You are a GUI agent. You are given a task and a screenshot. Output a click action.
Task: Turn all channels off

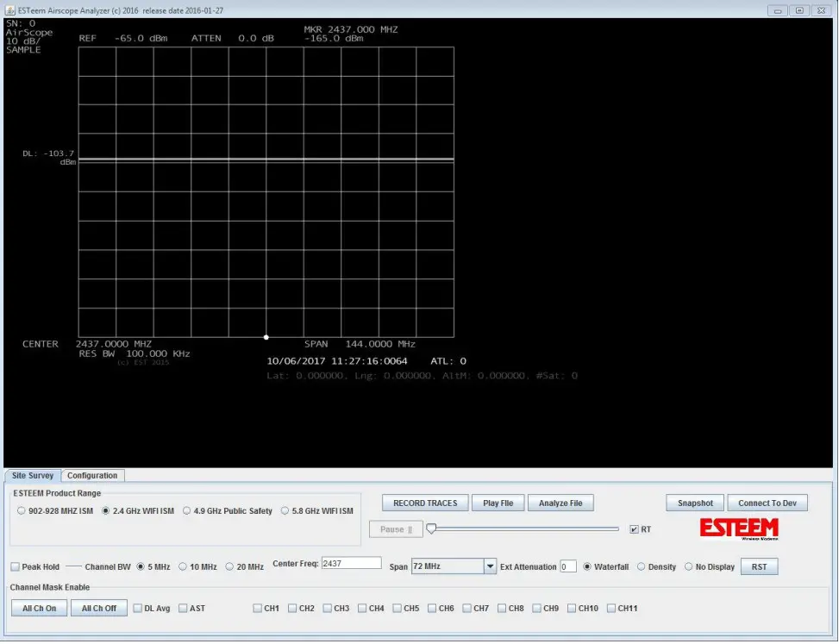98,608
